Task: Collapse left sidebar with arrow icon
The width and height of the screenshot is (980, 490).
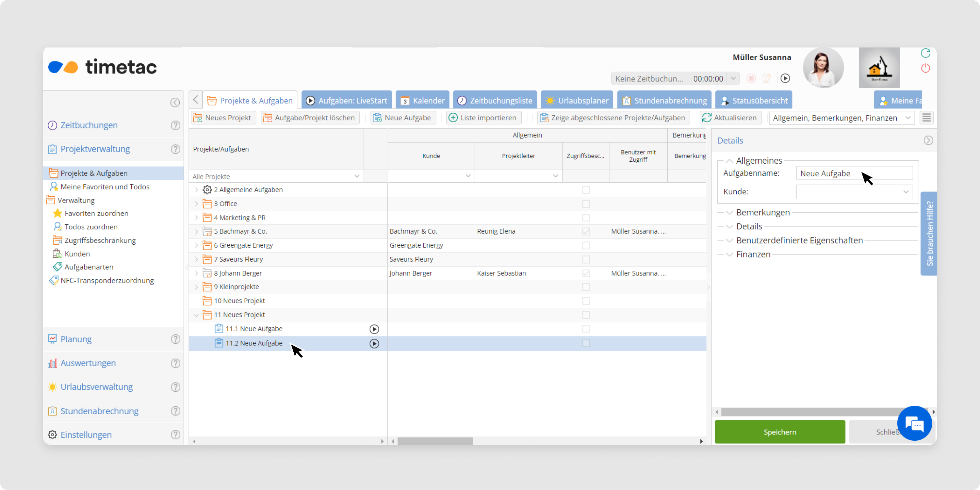Action: (175, 102)
